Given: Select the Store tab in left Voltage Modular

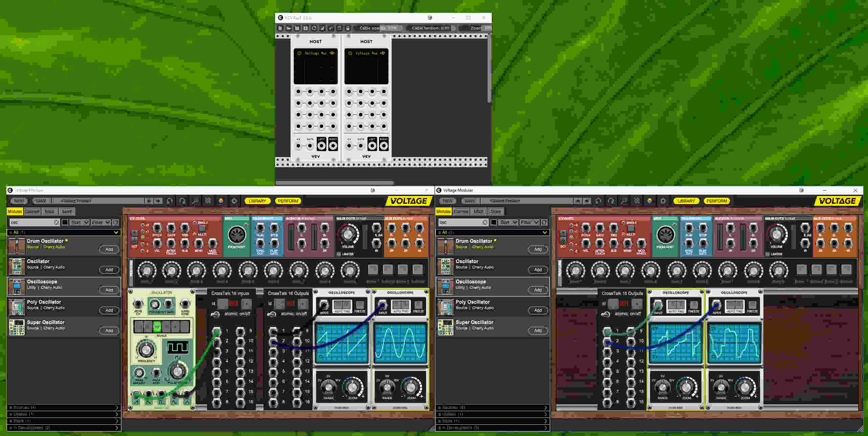Looking at the screenshot, I should point(67,212).
